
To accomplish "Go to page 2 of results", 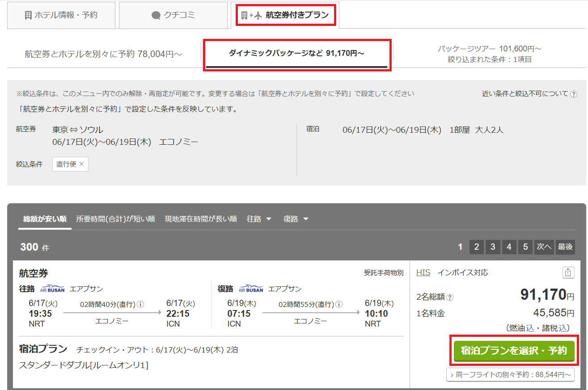I will 477,247.
